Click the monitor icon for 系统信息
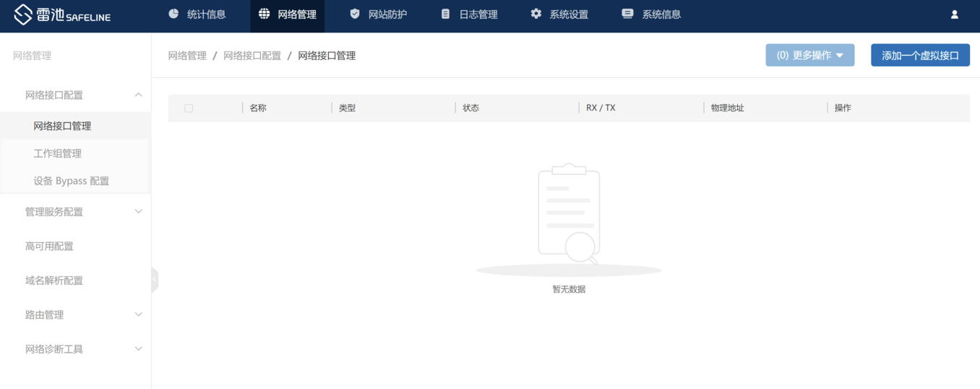The image size is (980, 389). pyautogui.click(x=627, y=14)
